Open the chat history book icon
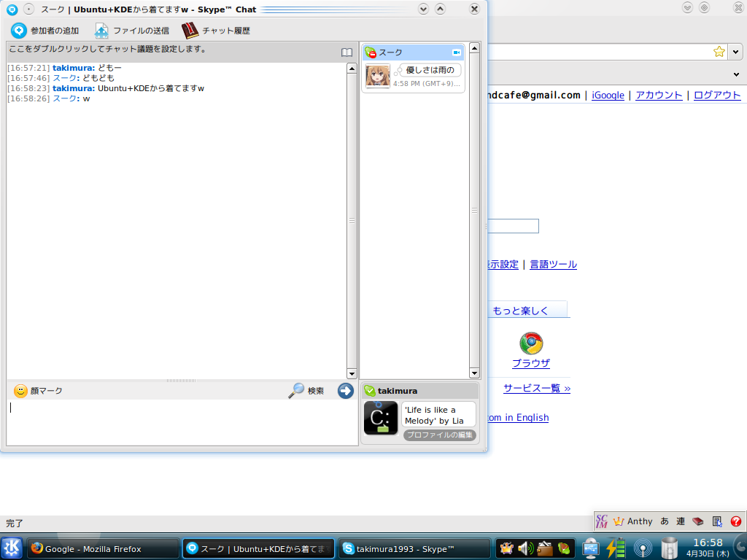Screen dimensions: 747x560 [190, 31]
